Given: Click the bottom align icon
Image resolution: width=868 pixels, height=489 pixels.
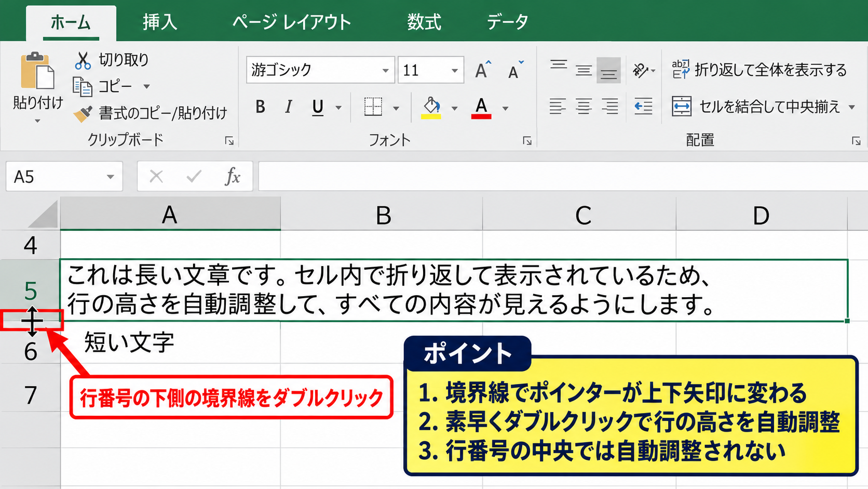Looking at the screenshot, I should (608, 70).
